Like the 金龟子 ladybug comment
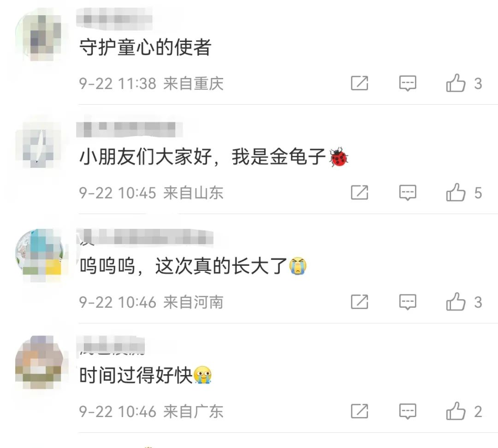Viewport: 498px width, 448px height. [x=456, y=192]
